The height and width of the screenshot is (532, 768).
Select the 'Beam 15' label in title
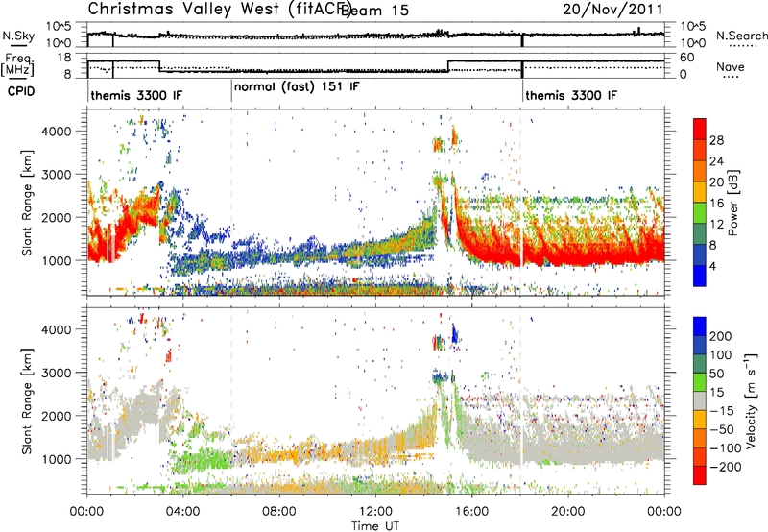(x=374, y=11)
